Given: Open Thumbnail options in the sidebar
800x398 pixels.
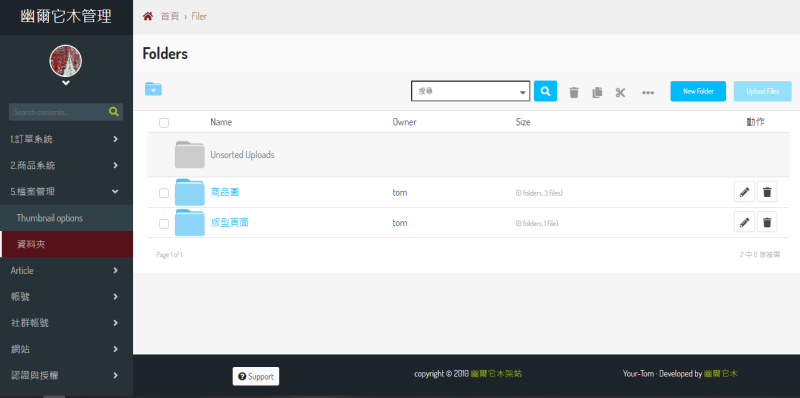Looking at the screenshot, I should tap(66, 218).
